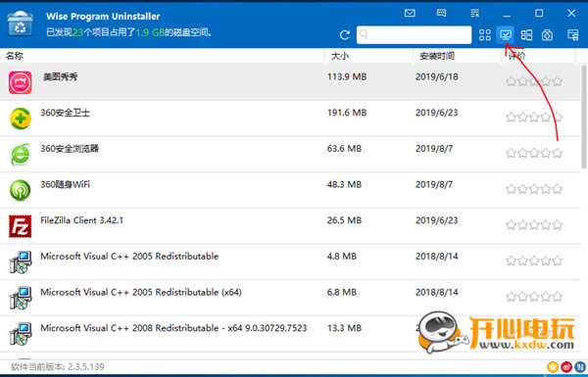Select 360安全浏览器 entry
This screenshot has width=588, height=377.
click(290, 154)
